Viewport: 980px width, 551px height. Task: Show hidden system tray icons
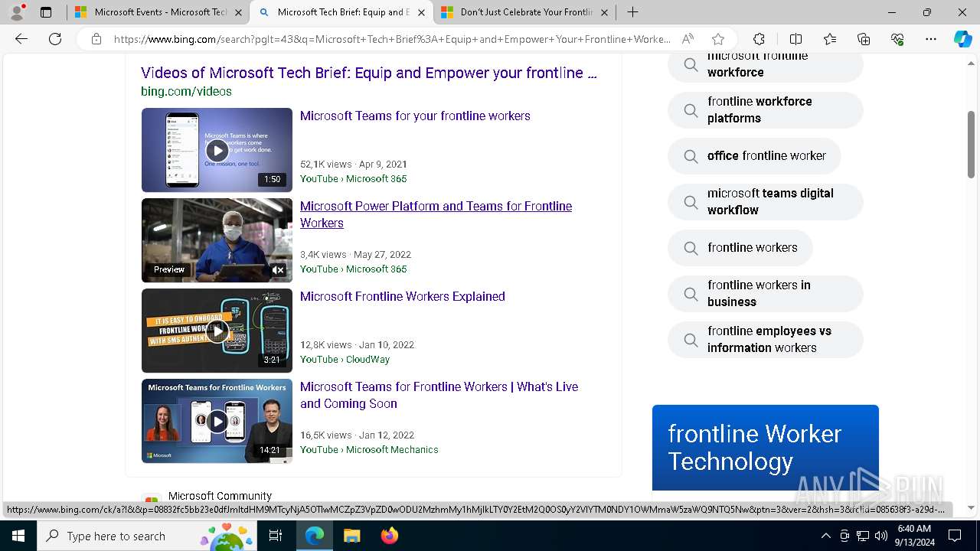coord(825,536)
